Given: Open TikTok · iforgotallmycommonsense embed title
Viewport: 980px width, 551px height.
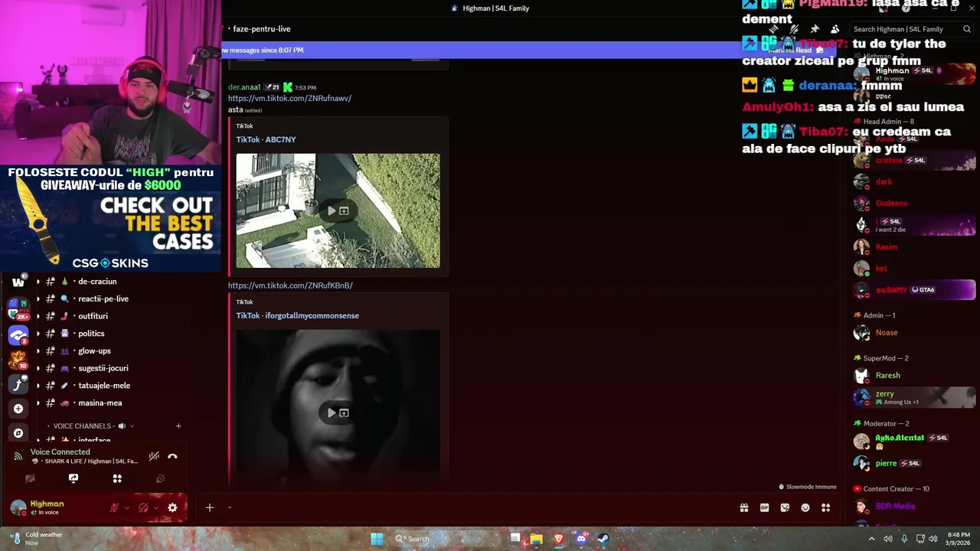Looking at the screenshot, I should coord(297,316).
